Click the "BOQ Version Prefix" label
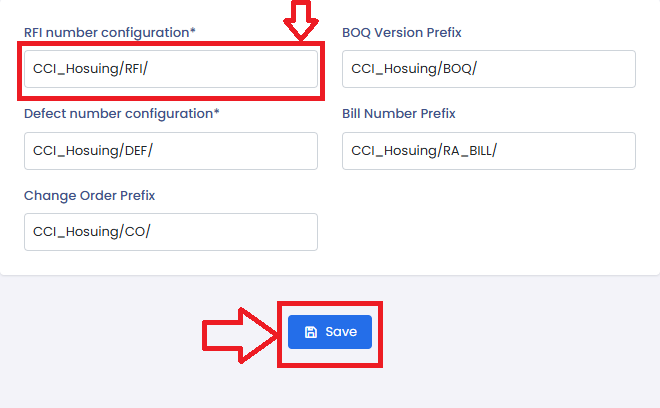Image resolution: width=660 pixels, height=408 pixels. click(402, 33)
